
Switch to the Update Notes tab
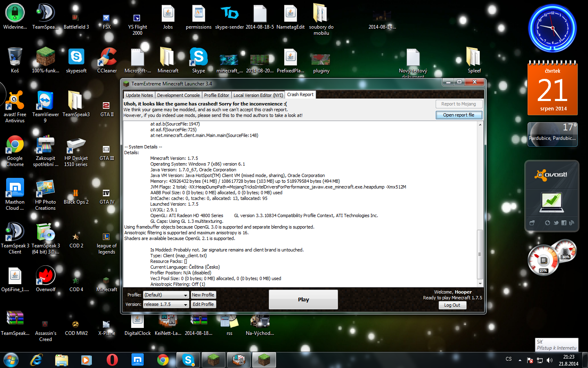tap(139, 95)
